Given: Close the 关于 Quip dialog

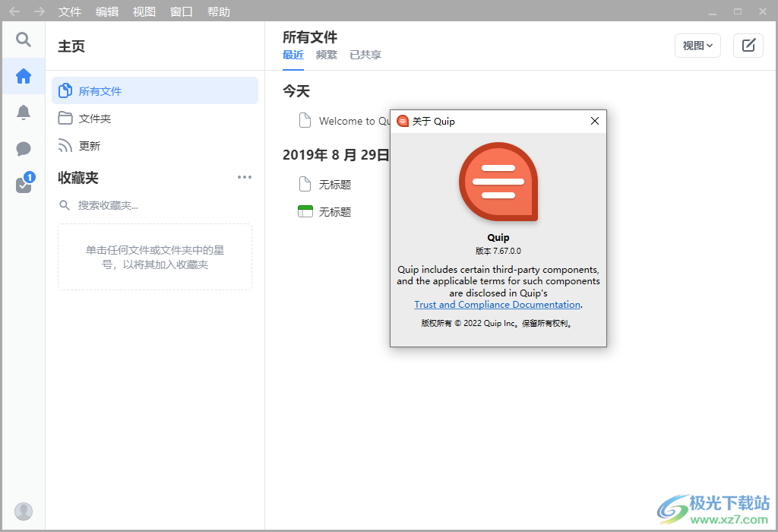Looking at the screenshot, I should (x=595, y=121).
